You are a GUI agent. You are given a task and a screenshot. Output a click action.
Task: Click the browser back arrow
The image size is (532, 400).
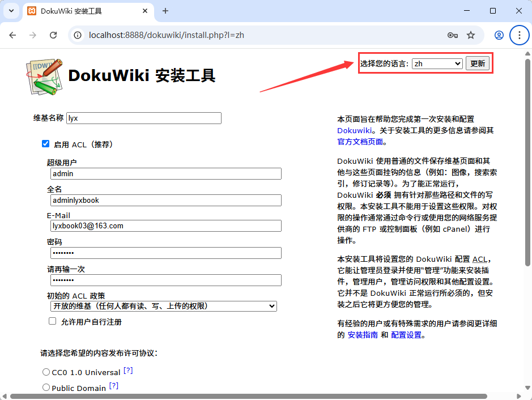point(12,35)
